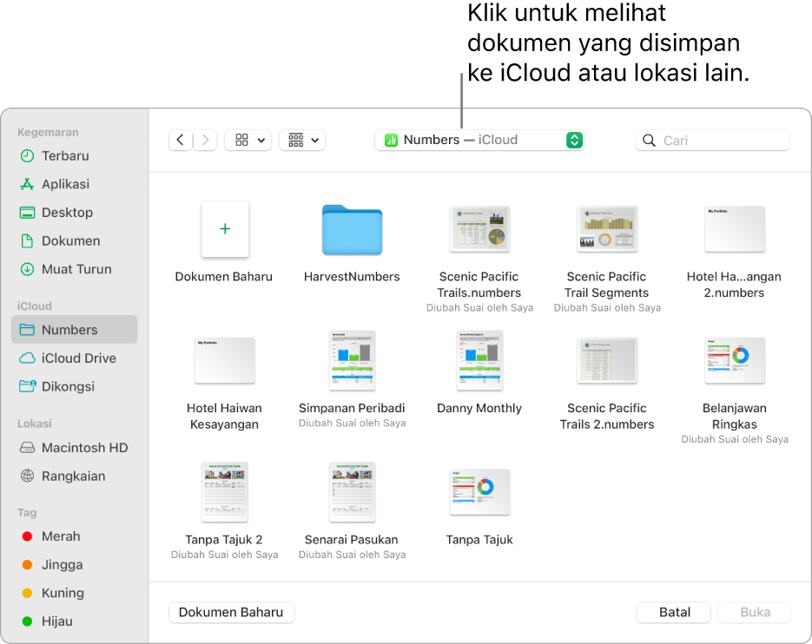Create a new document via Dokumen Baharu
Image resolution: width=812 pixels, height=644 pixels.
point(231,612)
